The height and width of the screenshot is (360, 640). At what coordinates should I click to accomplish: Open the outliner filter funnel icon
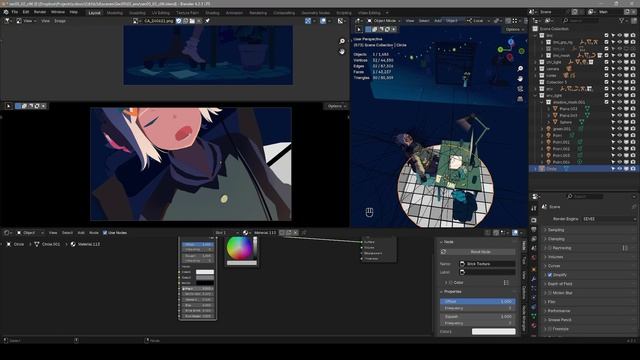[x=622, y=20]
